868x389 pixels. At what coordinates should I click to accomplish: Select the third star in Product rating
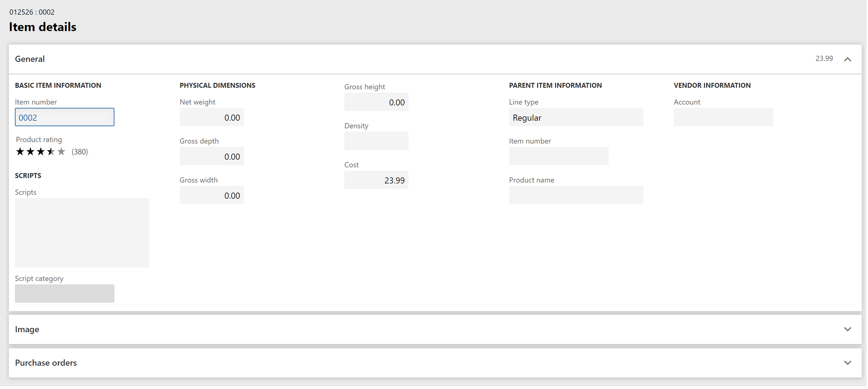(41, 152)
